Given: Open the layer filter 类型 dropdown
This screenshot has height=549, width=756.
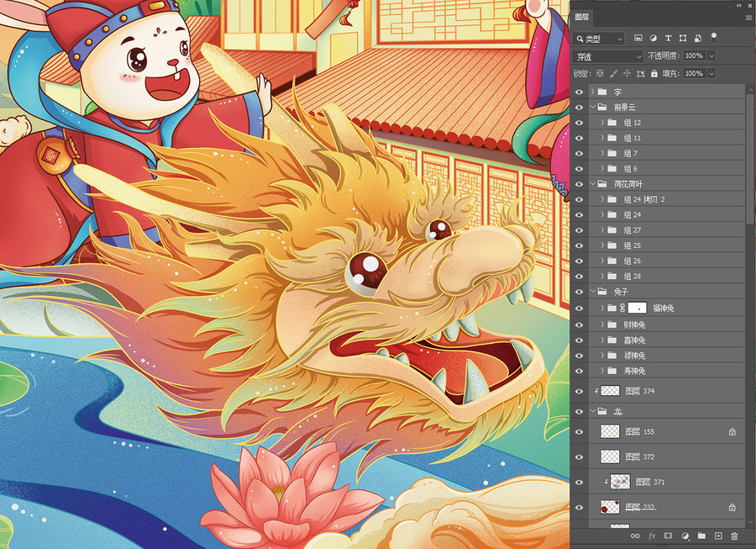Looking at the screenshot, I should coord(599,39).
